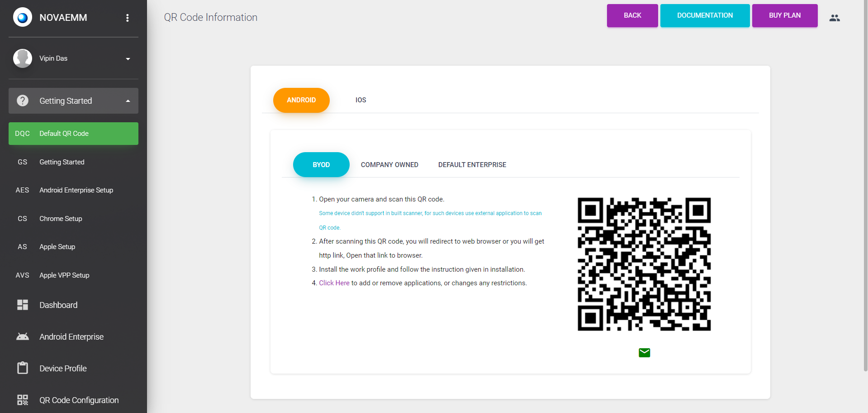Click the QR code image

pos(644,264)
